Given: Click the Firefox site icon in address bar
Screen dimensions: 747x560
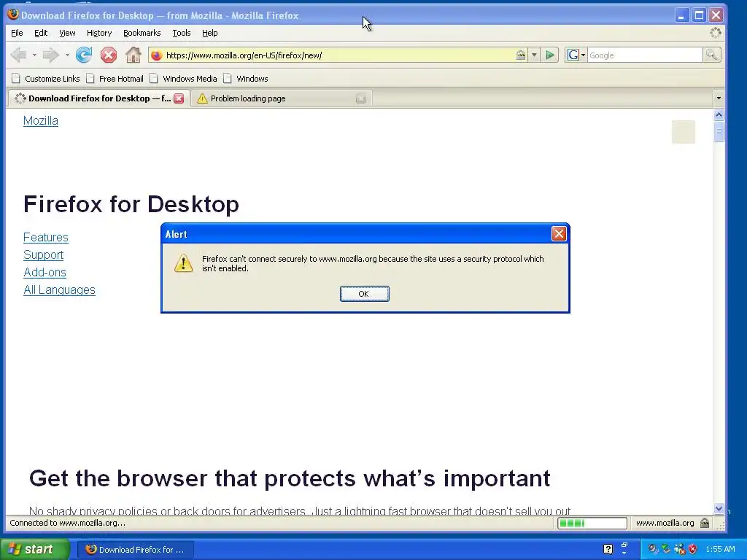Looking at the screenshot, I should (156, 55).
